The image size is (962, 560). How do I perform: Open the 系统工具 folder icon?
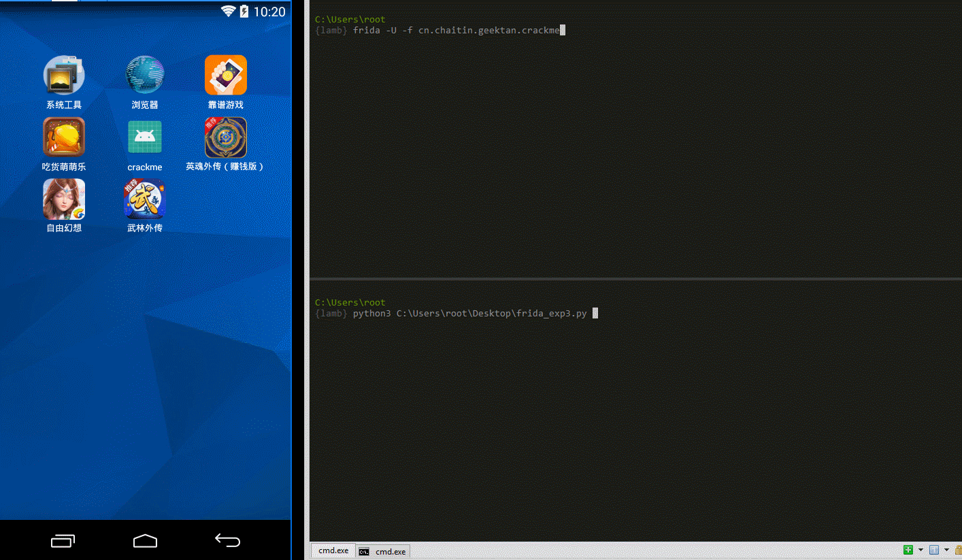pyautogui.click(x=64, y=75)
